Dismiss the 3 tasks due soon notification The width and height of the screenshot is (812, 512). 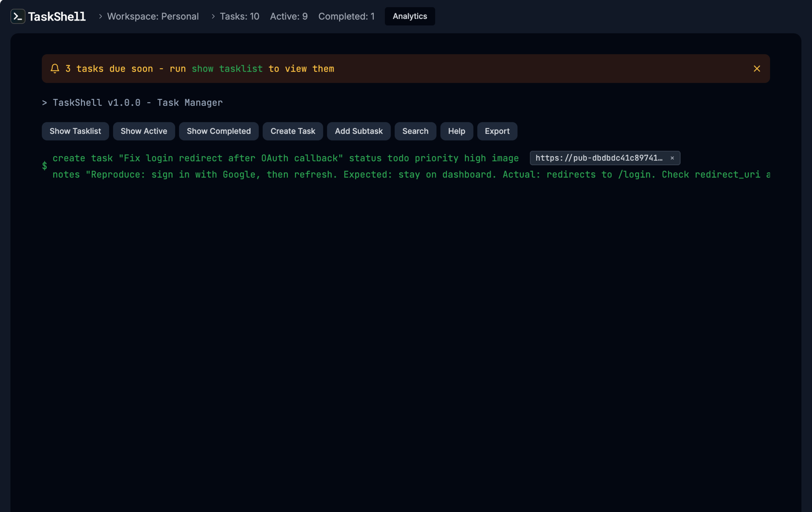pyautogui.click(x=757, y=69)
